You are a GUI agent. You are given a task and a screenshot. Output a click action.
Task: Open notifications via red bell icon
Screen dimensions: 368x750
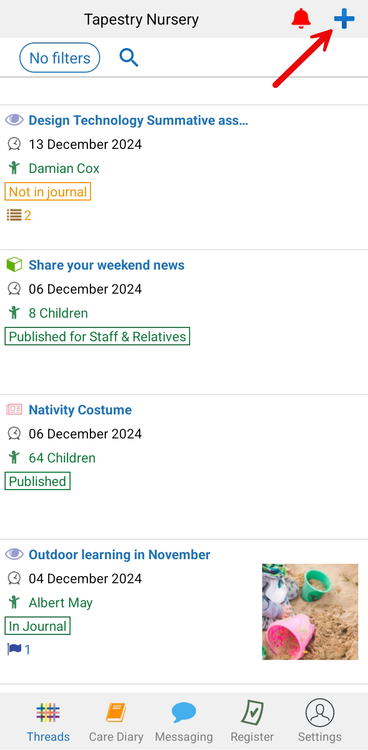(x=301, y=19)
